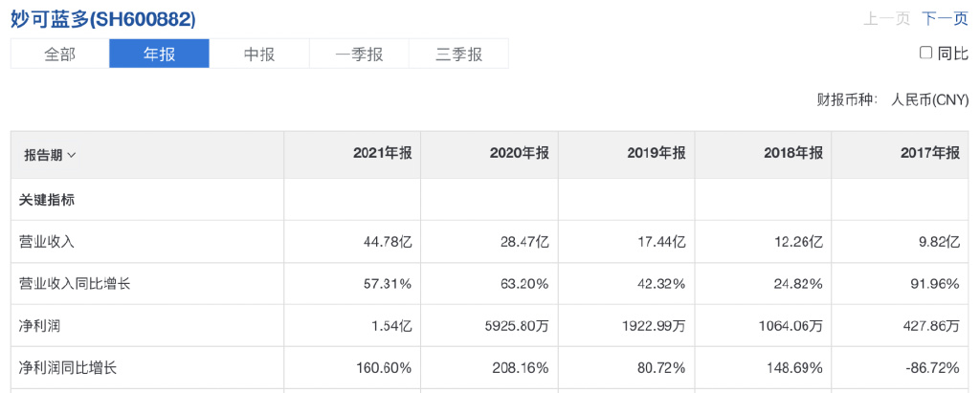Screen dimensions: 980x393
Task: Click the 营业收入 row label
Action: pyautogui.click(x=47, y=242)
